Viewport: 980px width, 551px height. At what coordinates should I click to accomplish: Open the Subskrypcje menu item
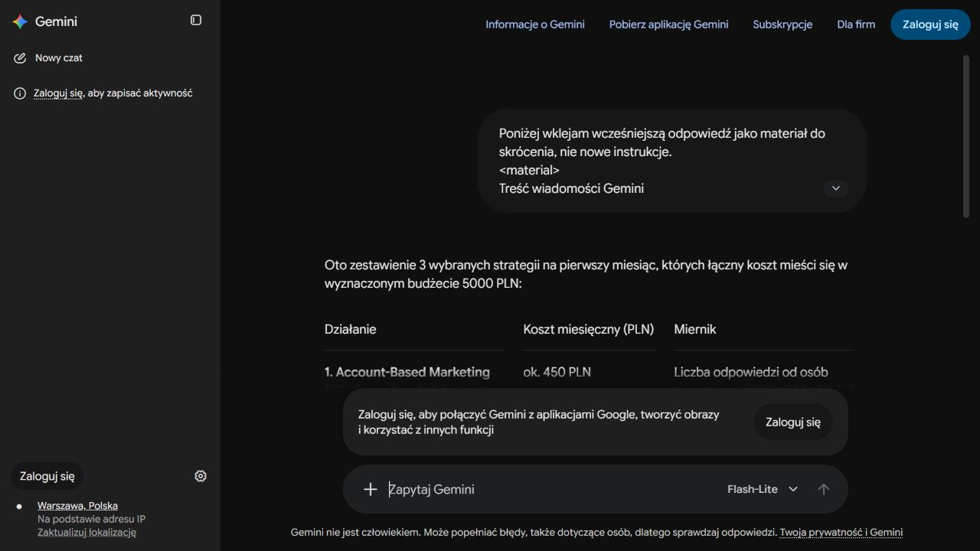(x=782, y=24)
